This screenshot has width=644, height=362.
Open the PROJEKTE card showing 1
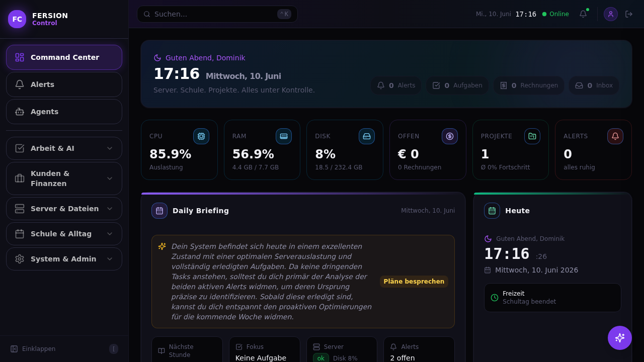tap(511, 150)
